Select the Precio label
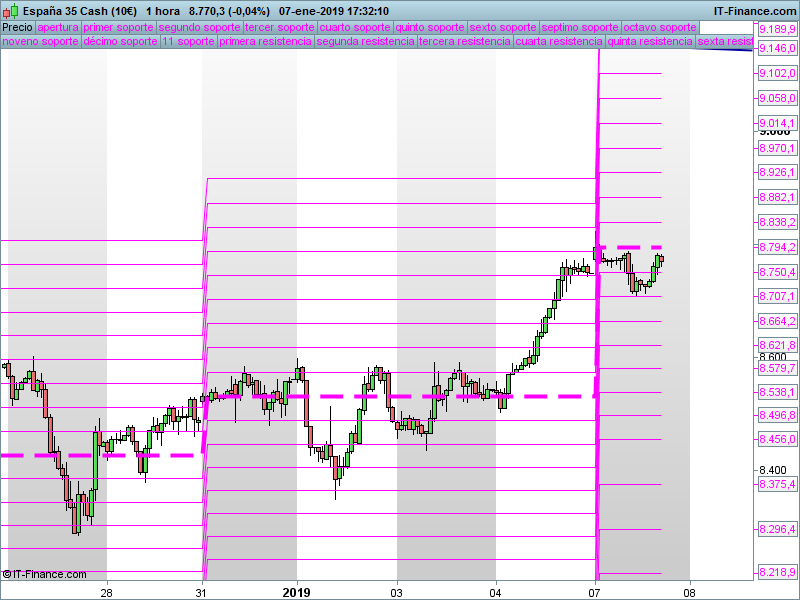 (18, 28)
